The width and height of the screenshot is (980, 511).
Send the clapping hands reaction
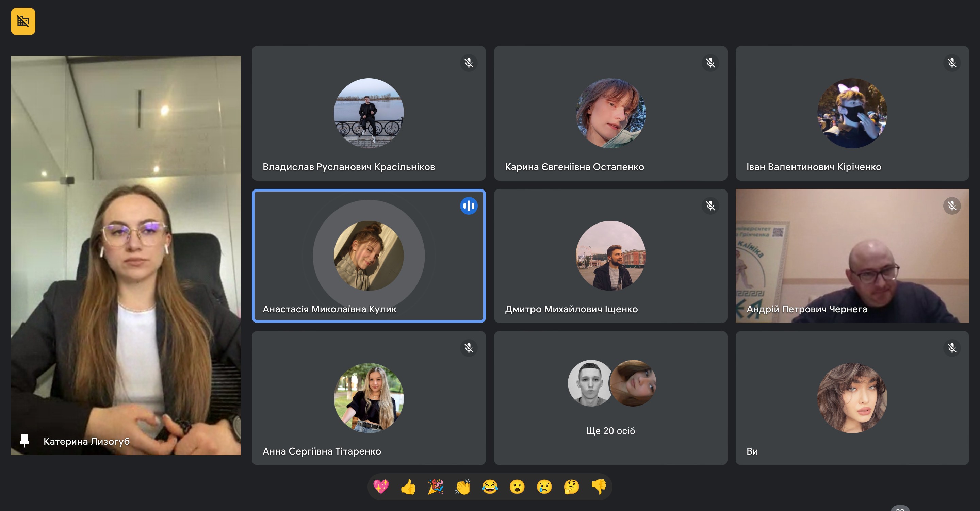(x=463, y=487)
